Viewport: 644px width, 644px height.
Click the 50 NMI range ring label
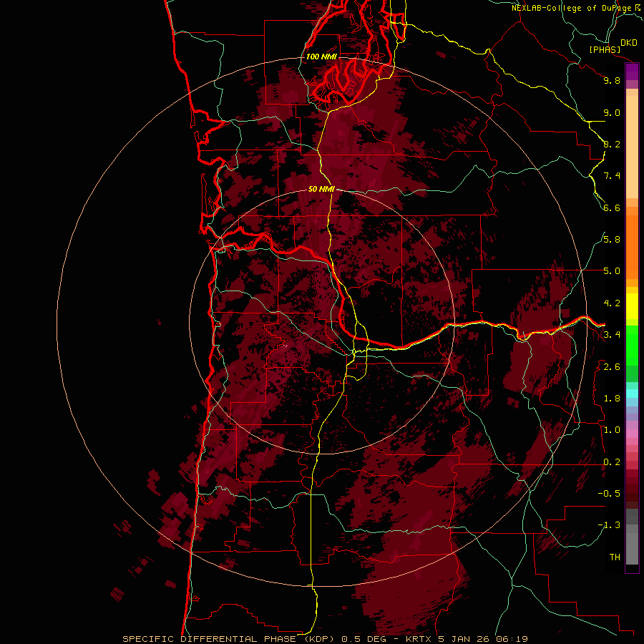coord(321,190)
